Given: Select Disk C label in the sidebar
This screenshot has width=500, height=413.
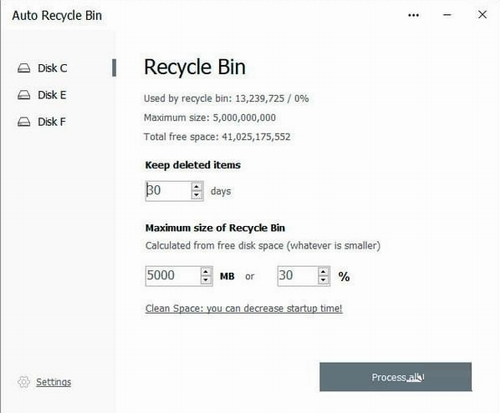Looking at the screenshot, I should point(52,68).
